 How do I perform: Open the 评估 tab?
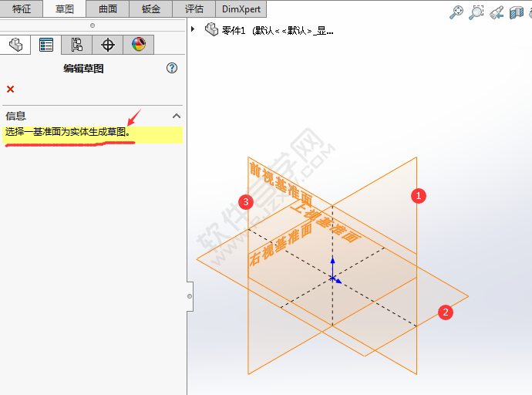[194, 8]
